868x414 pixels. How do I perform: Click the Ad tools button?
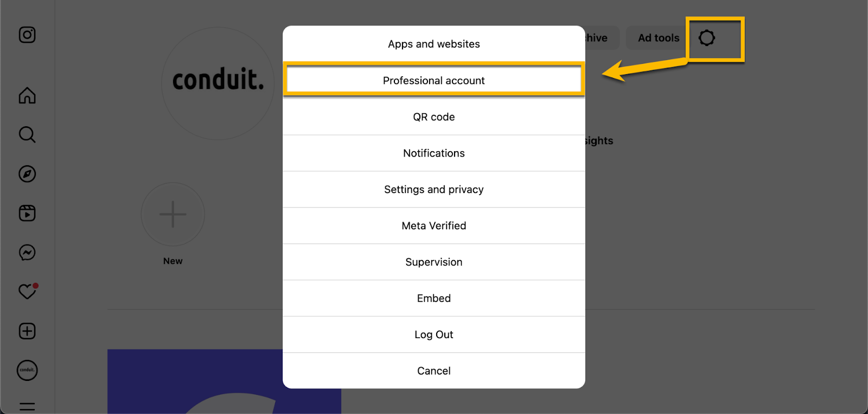658,38
